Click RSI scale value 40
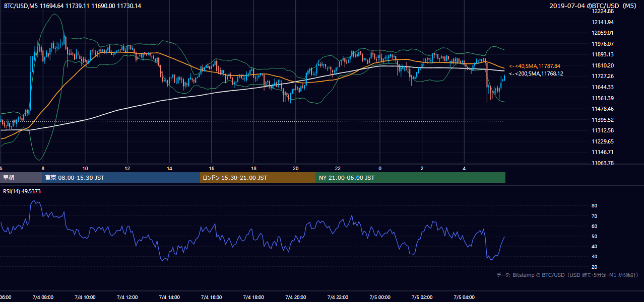Viewport: 644px width, 302px height. (x=594, y=246)
